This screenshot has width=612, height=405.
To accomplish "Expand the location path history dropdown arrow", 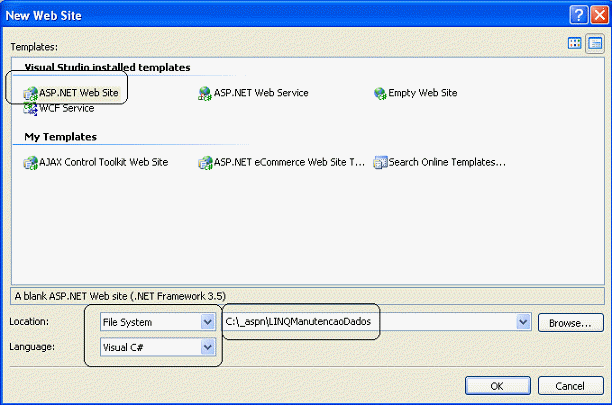I will point(523,322).
